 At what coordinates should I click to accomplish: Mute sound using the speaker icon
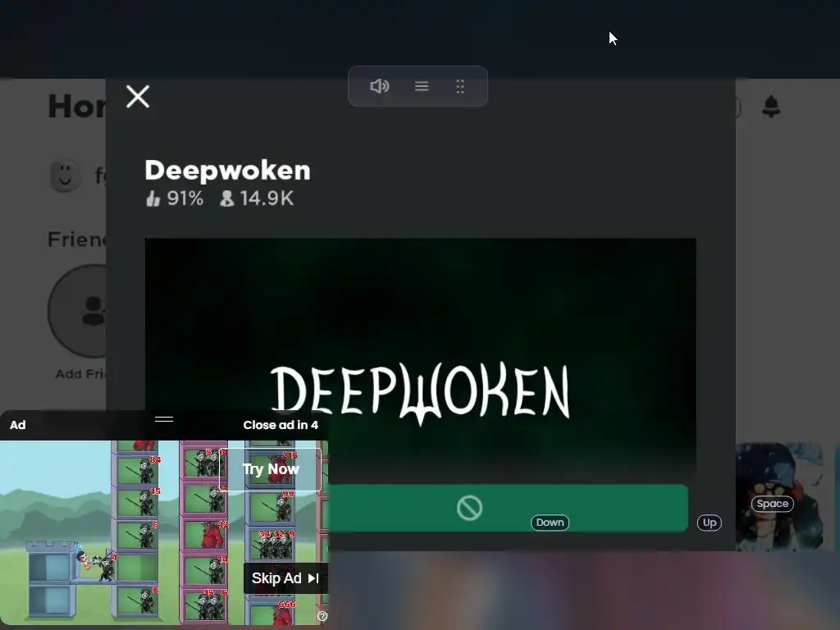(x=379, y=86)
